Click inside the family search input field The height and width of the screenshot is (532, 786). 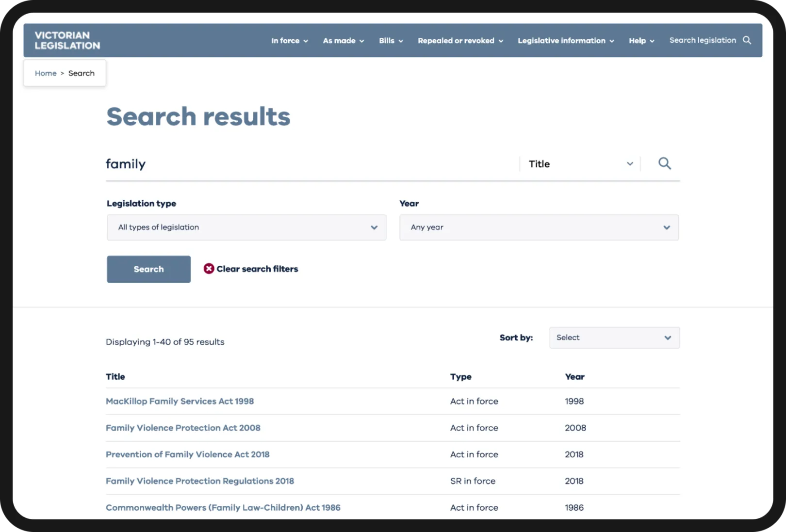291,163
